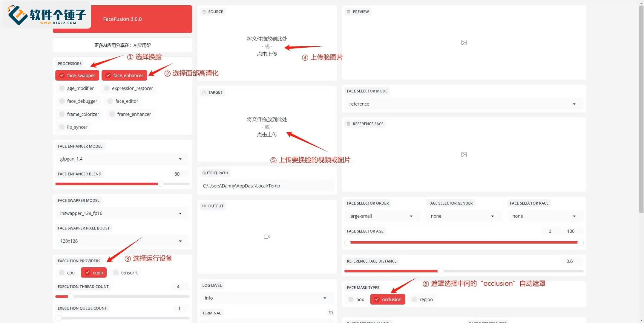
Task: Click Face Selector Age minimum value 0
Action: tap(551, 231)
